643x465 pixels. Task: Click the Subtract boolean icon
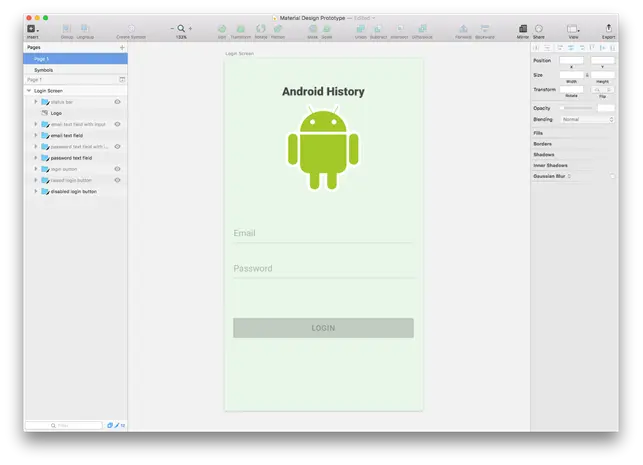point(378,28)
